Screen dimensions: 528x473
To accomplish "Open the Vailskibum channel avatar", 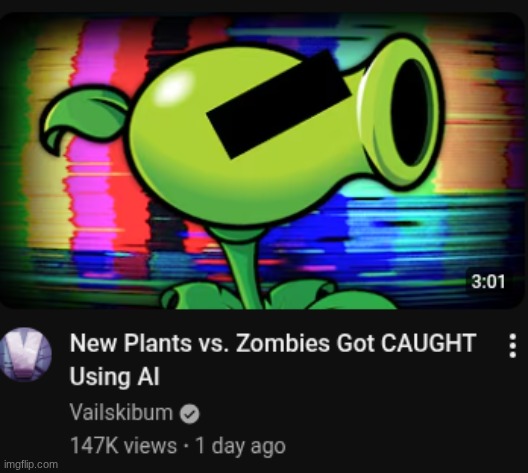I will tap(26, 354).
